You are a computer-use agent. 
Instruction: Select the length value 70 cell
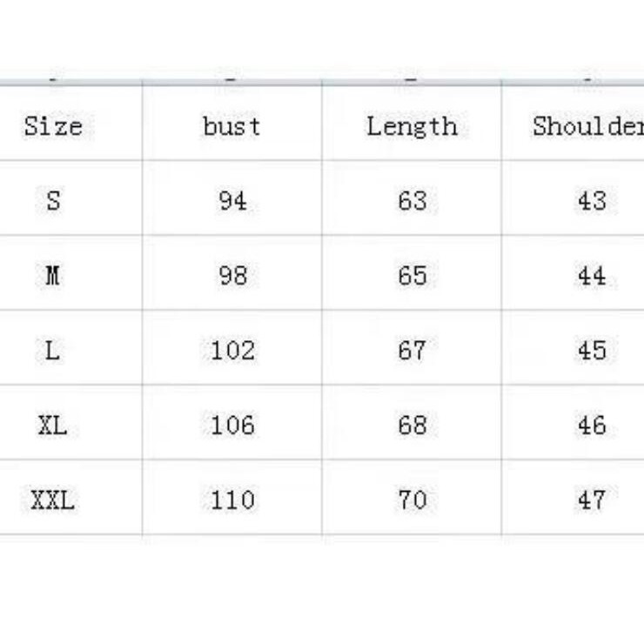pos(412,500)
